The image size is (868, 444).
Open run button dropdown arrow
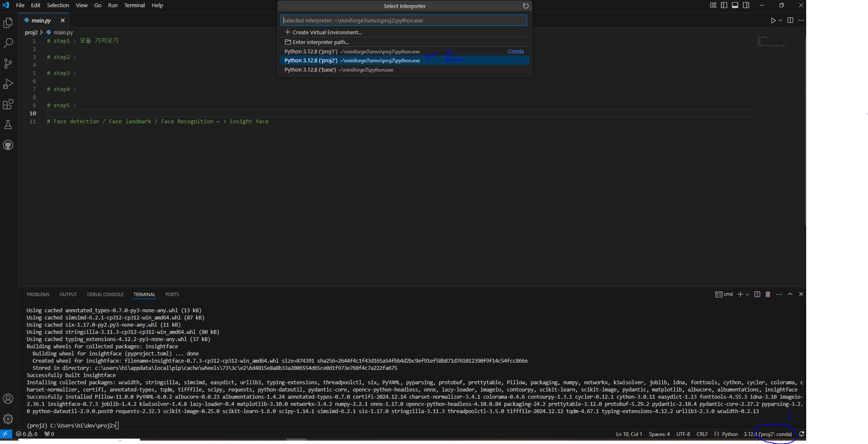pyautogui.click(x=780, y=20)
